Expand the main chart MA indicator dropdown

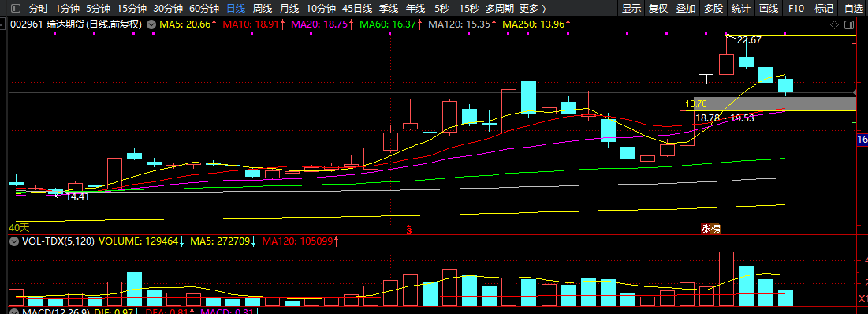point(151,24)
